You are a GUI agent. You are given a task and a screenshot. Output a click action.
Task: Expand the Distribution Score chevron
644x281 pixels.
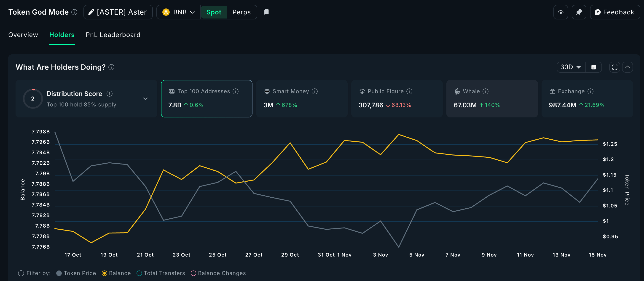coord(145,99)
